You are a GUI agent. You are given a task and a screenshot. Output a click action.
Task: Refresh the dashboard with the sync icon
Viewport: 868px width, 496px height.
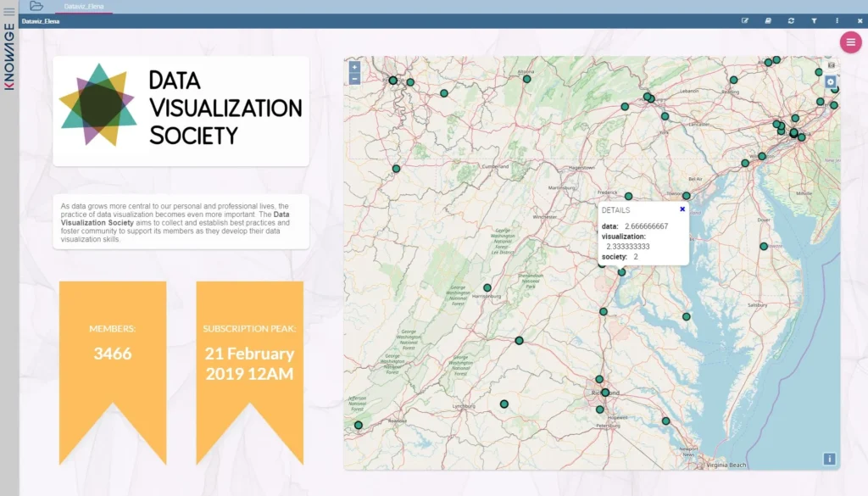pos(791,20)
